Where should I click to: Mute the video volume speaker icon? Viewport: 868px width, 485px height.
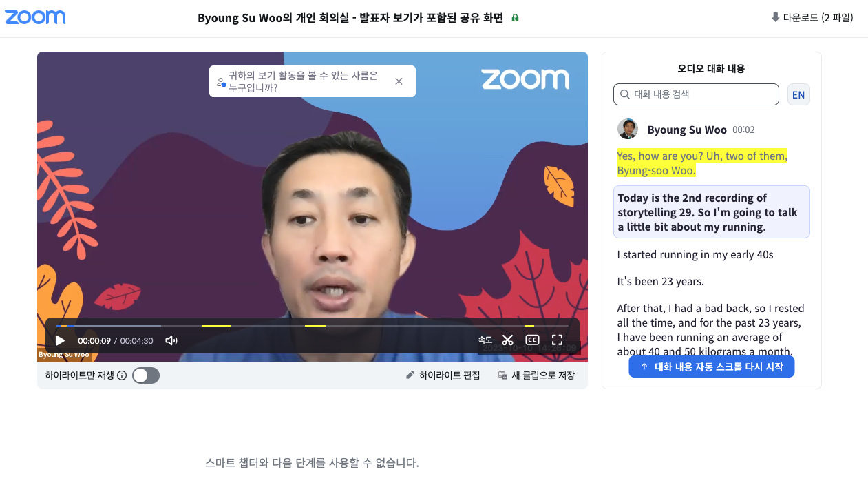[x=171, y=340]
